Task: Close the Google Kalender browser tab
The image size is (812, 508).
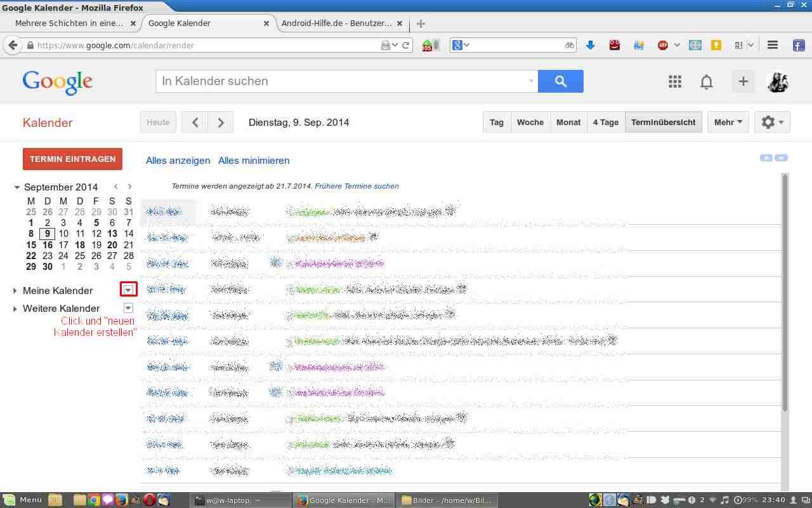Action: click(266, 23)
